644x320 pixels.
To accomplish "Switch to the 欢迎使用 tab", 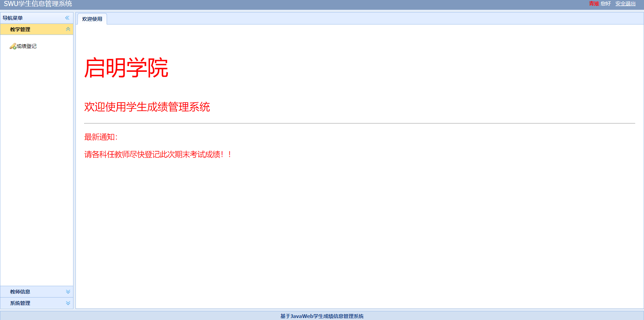I will 92,19.
